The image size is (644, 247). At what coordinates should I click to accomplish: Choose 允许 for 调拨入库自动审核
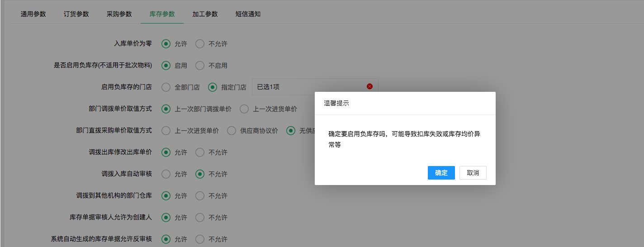166,174
